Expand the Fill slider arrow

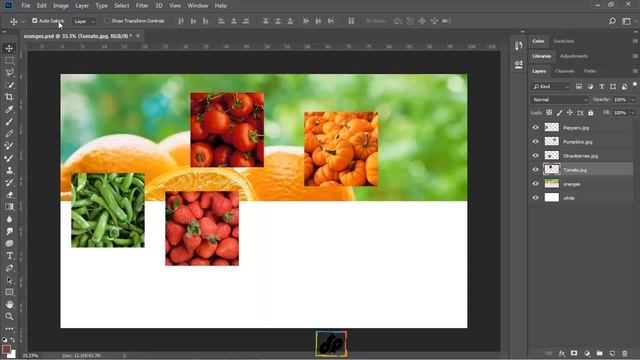pos(633,113)
